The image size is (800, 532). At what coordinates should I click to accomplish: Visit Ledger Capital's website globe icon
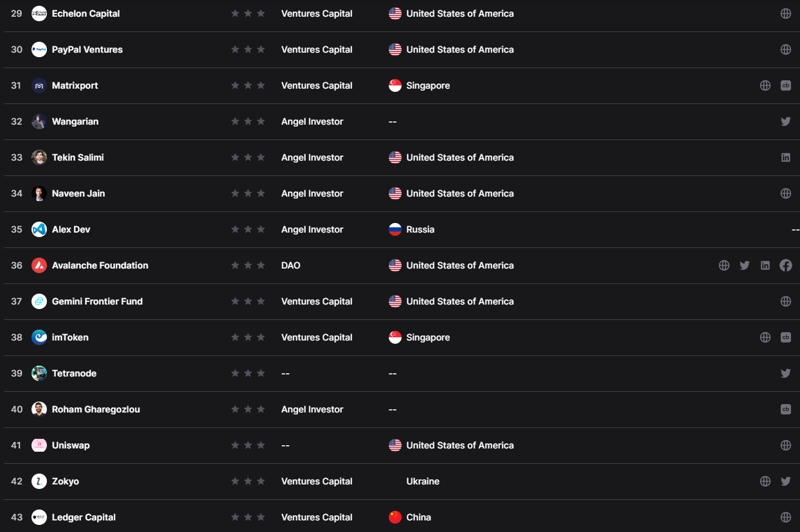click(x=785, y=517)
